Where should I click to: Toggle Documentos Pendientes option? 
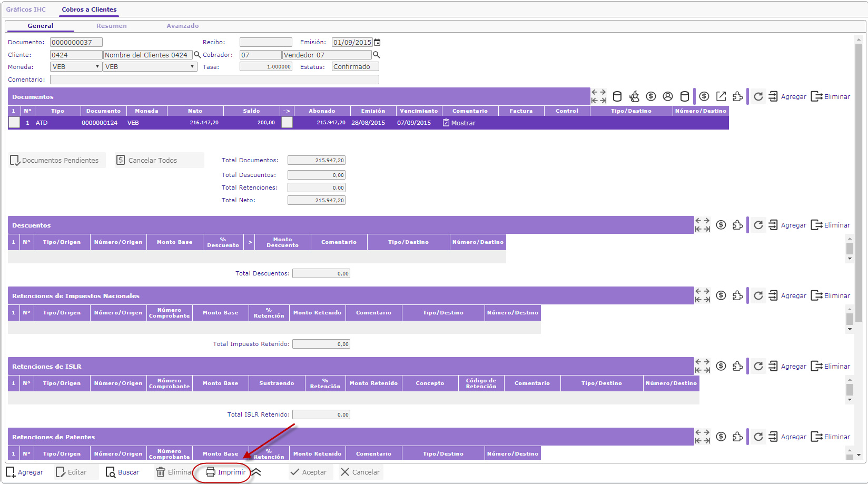pos(55,160)
